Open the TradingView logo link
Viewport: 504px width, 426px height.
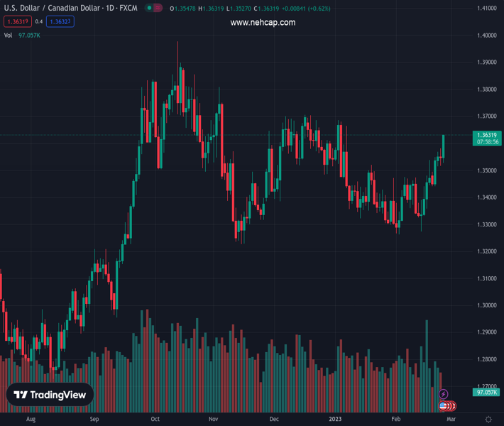pos(50,395)
